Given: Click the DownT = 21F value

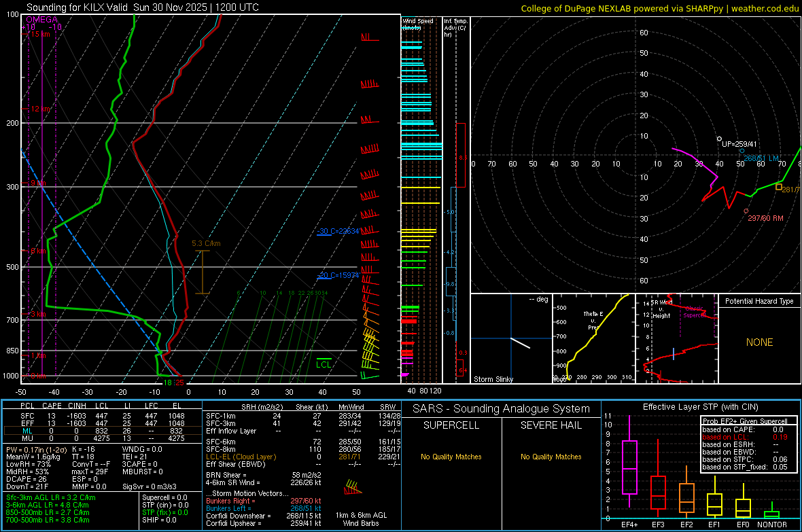Looking at the screenshot, I should click(27, 486).
